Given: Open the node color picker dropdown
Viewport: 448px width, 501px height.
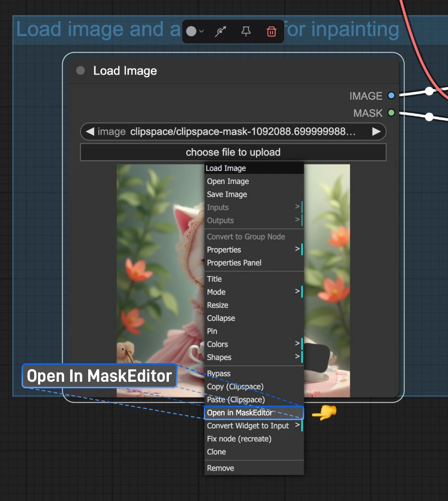Looking at the screenshot, I should tap(194, 31).
